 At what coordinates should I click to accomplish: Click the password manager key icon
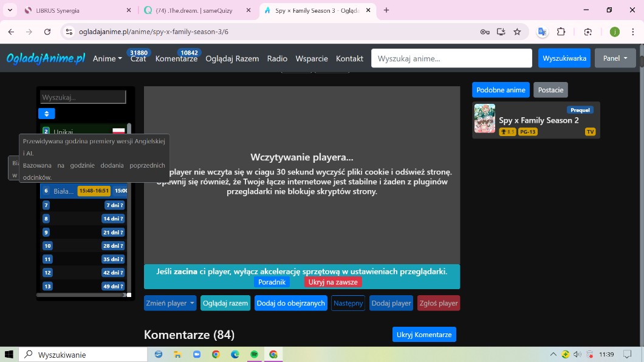[x=484, y=32]
